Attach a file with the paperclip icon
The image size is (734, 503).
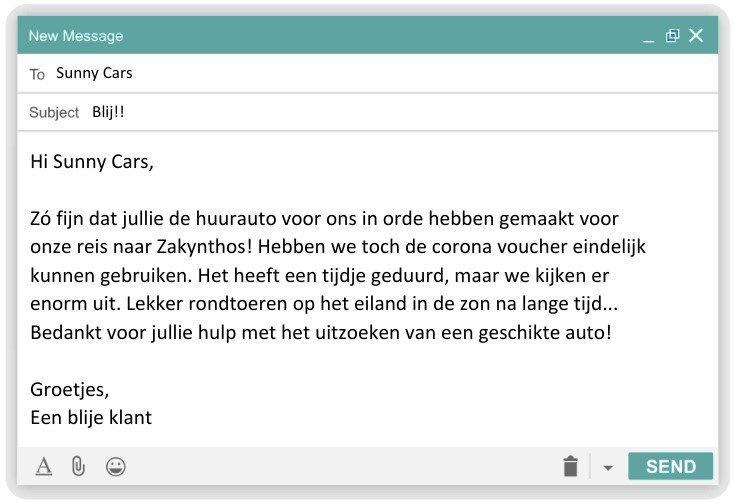pyautogui.click(x=78, y=467)
